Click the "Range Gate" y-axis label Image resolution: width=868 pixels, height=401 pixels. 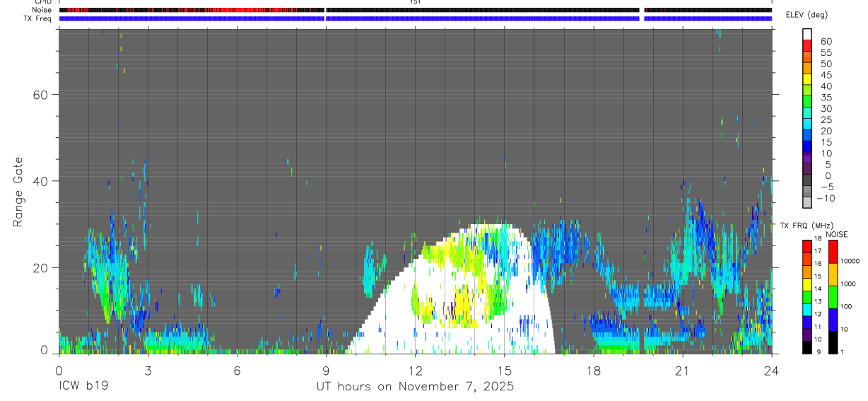pyautogui.click(x=19, y=192)
